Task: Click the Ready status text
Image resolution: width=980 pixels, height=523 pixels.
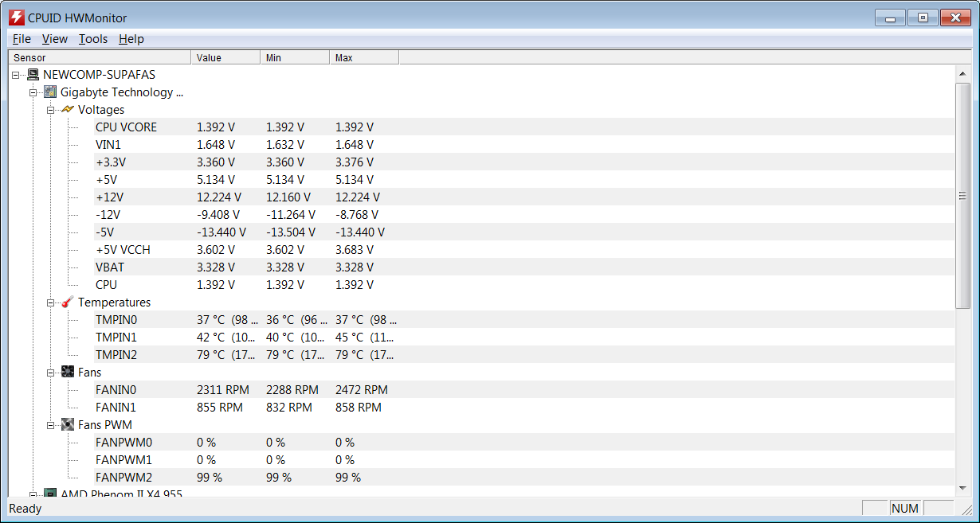Action: click(x=25, y=508)
